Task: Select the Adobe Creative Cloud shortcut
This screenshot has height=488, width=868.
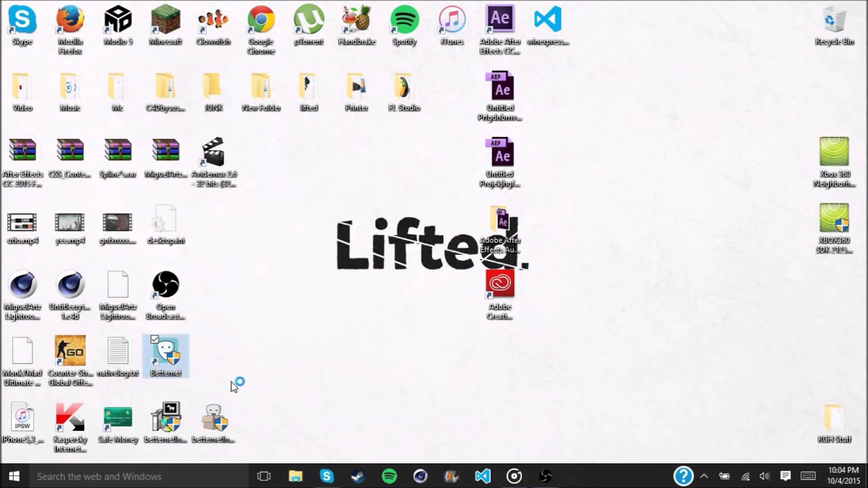Action: point(500,296)
